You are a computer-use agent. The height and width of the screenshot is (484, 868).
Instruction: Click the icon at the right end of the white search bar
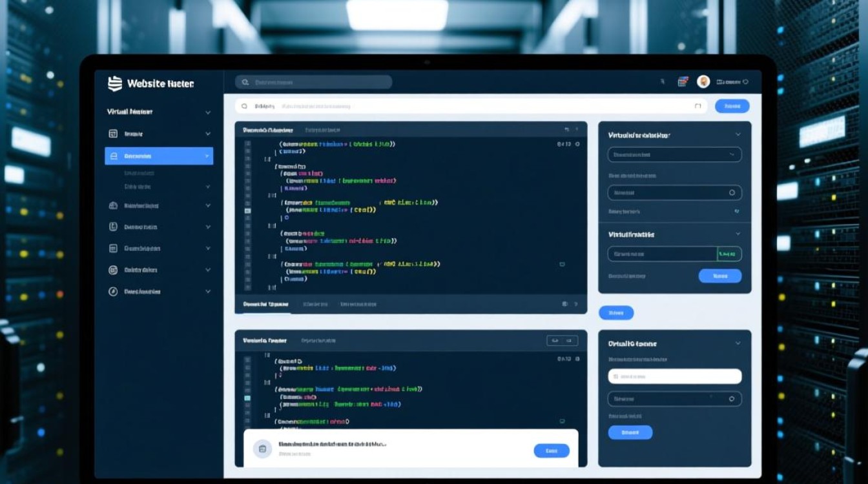click(x=697, y=106)
